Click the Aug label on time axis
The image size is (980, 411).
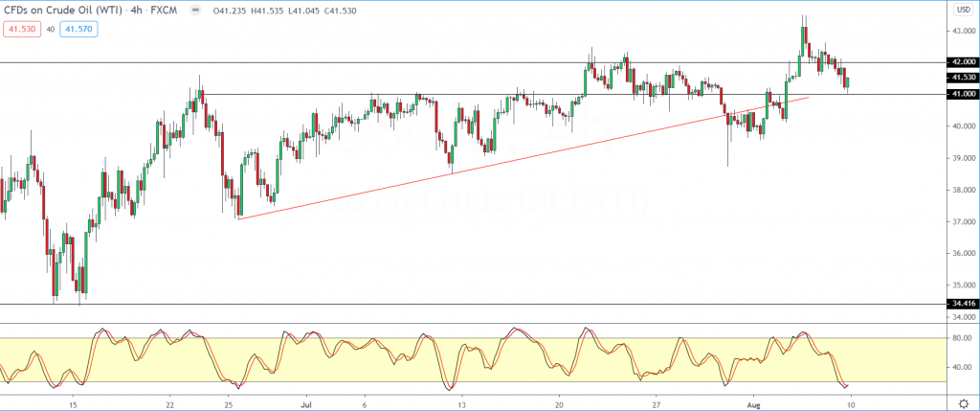click(754, 403)
